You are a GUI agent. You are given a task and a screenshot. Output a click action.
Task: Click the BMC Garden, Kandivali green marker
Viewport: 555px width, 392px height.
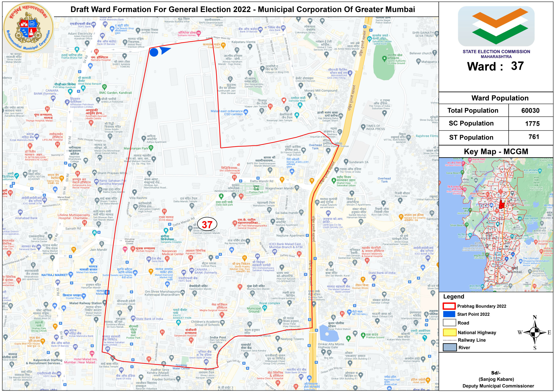point(104,87)
